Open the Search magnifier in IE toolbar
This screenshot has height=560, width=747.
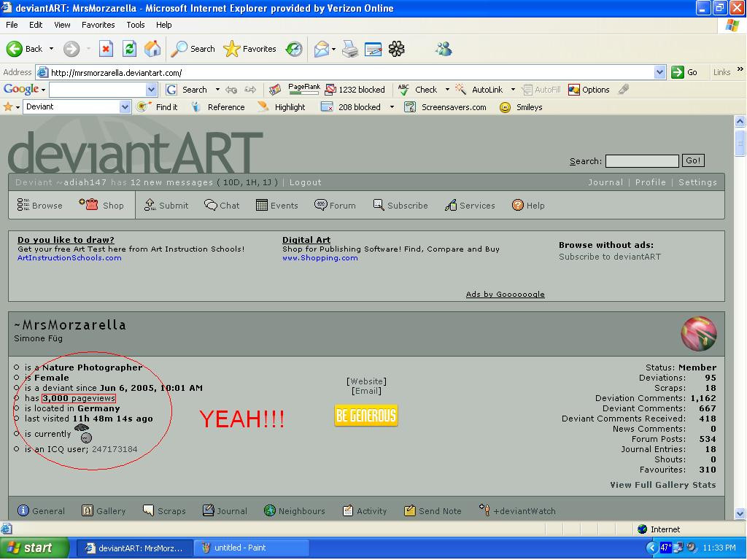pyautogui.click(x=193, y=49)
